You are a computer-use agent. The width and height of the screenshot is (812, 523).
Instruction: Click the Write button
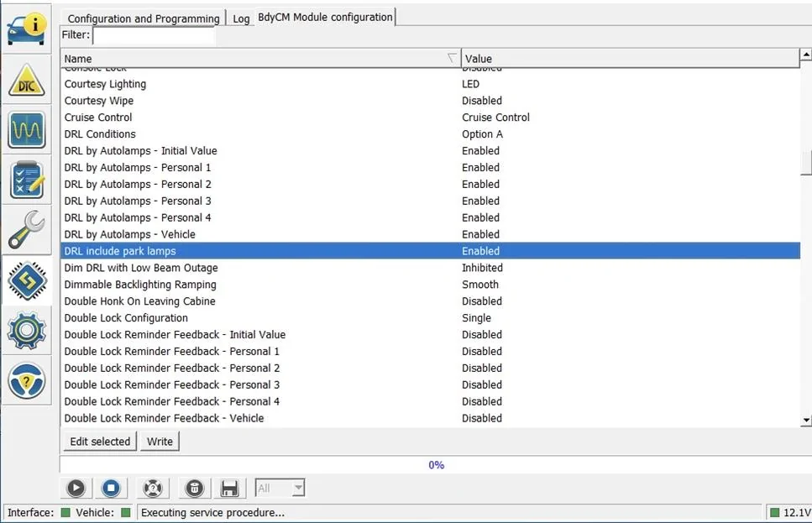coord(160,442)
